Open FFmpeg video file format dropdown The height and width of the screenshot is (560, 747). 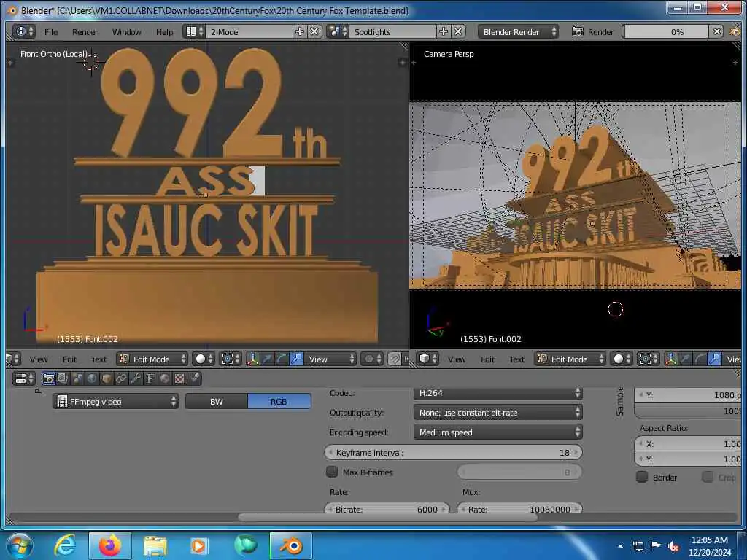point(116,402)
